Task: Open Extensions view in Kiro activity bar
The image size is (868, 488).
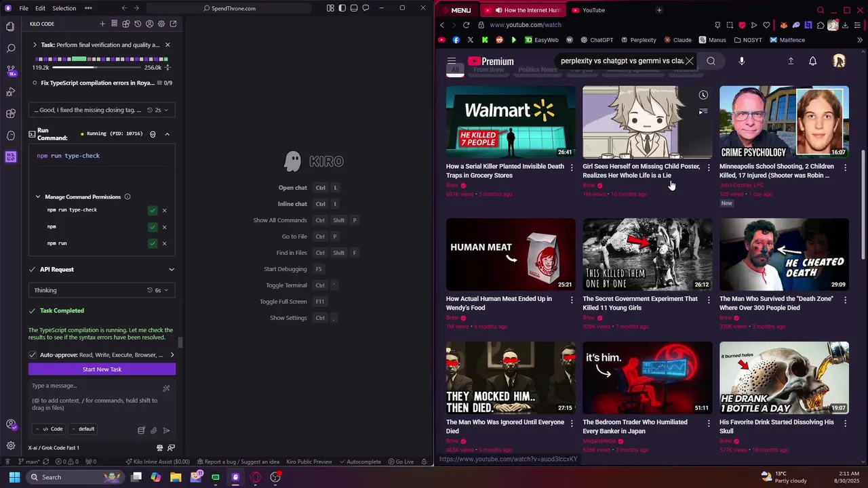Action: (x=10, y=113)
